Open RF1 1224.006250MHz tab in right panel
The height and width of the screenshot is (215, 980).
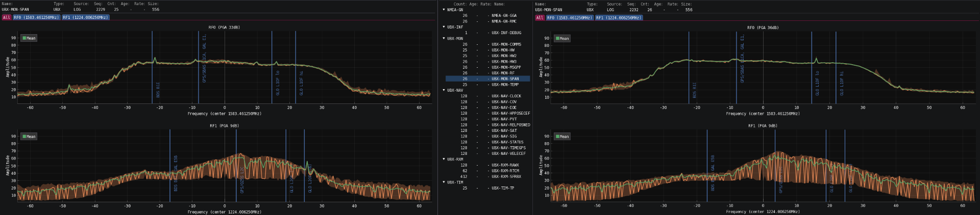point(618,18)
